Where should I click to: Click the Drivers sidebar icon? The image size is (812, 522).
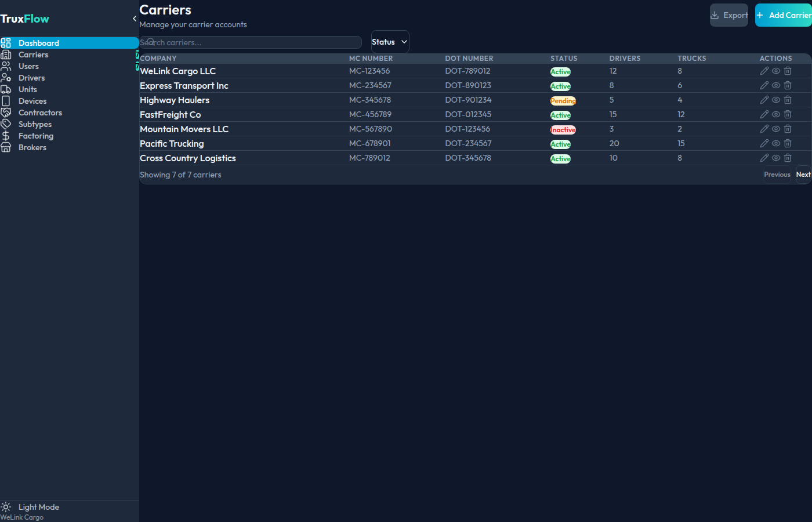(x=6, y=77)
